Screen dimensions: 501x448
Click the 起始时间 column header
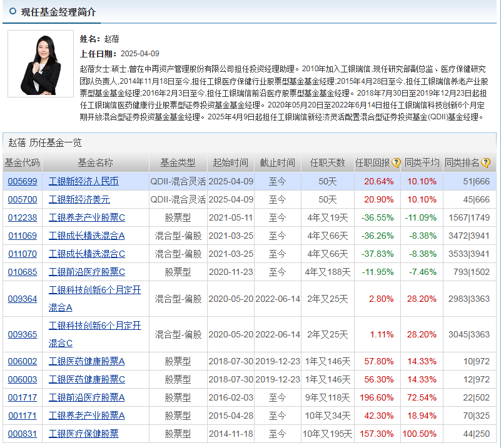pos(230,162)
